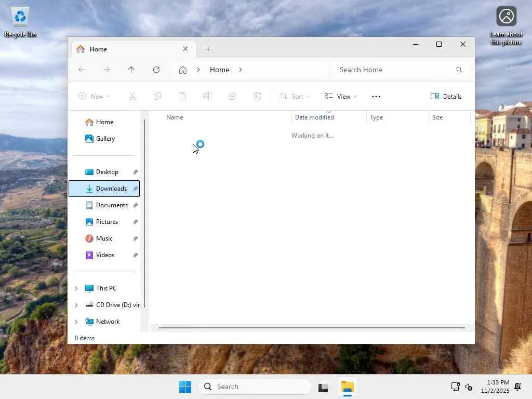Expand the This PC tree node
This screenshot has height=399, width=532.
pyautogui.click(x=76, y=288)
